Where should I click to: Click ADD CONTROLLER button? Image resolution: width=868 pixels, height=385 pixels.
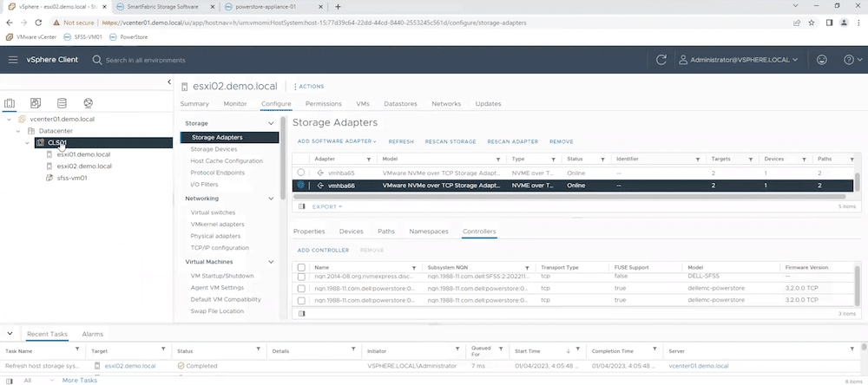pyautogui.click(x=323, y=250)
